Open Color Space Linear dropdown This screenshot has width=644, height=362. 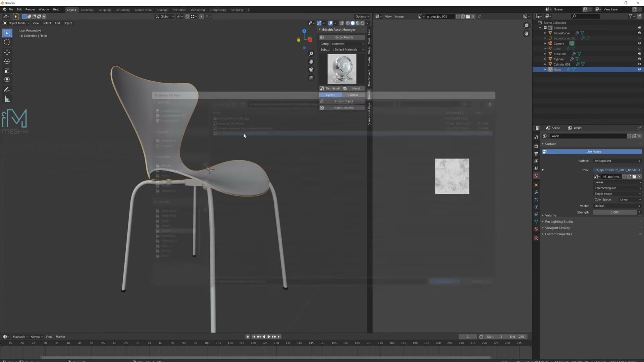(x=630, y=199)
